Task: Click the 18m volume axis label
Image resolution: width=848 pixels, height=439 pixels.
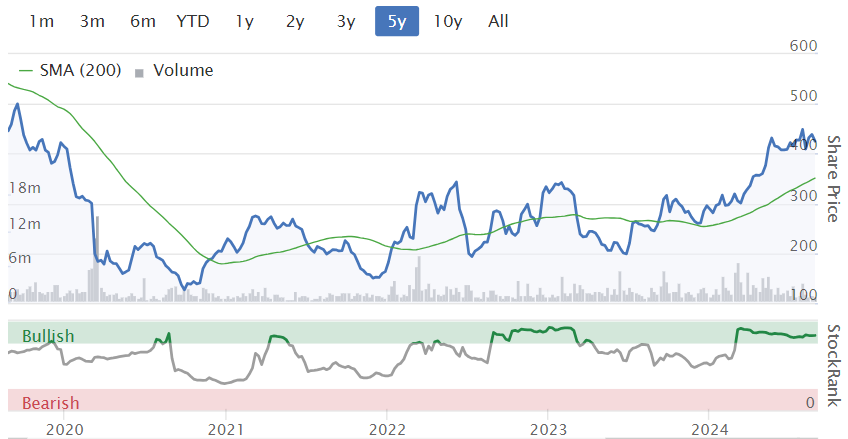Action: [x=25, y=188]
